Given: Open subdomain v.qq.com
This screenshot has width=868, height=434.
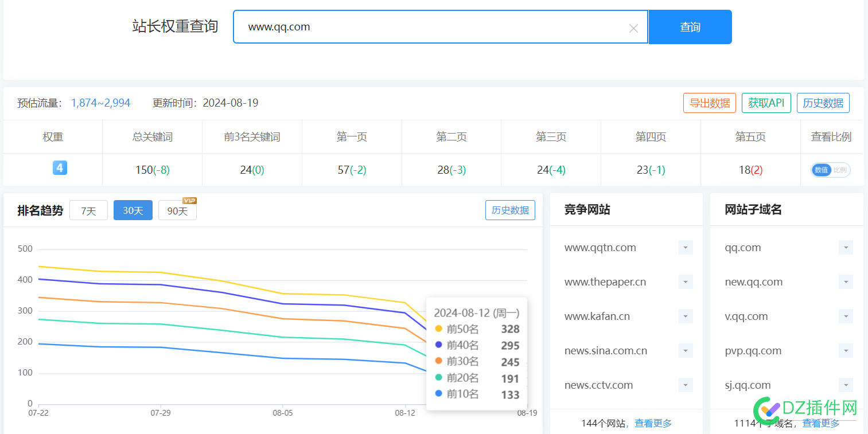Looking at the screenshot, I should click(x=746, y=316).
